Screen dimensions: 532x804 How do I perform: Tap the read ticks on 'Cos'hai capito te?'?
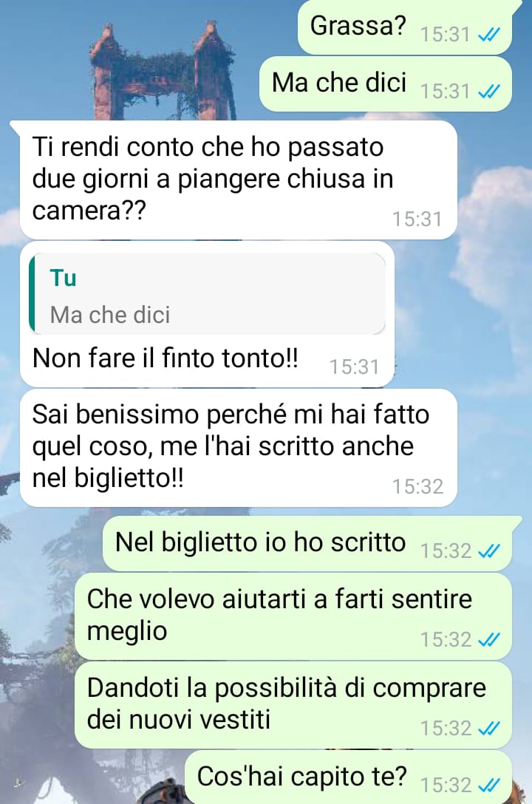488,785
